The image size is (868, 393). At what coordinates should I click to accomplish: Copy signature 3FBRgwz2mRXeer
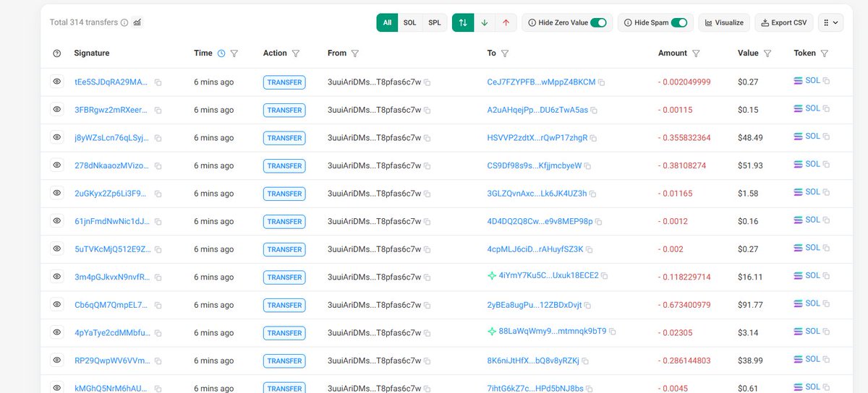[158, 111]
